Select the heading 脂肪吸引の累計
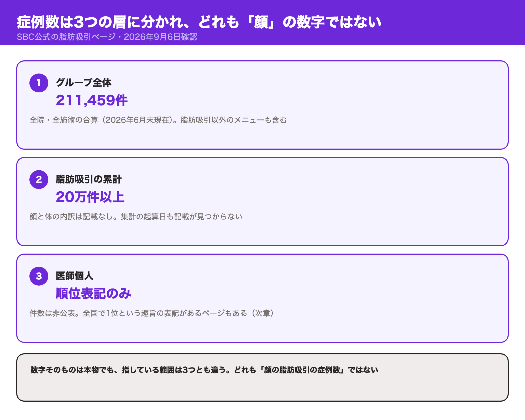The image size is (525, 420). [x=89, y=179]
